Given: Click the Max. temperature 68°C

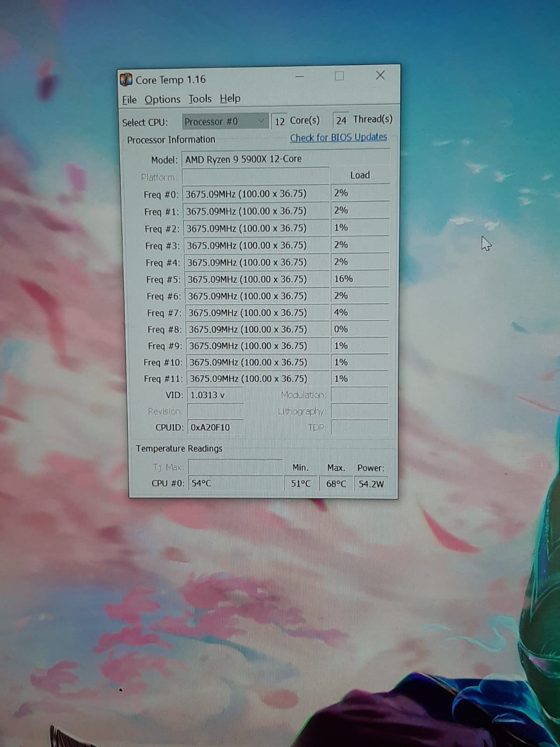Looking at the screenshot, I should 336,484.
